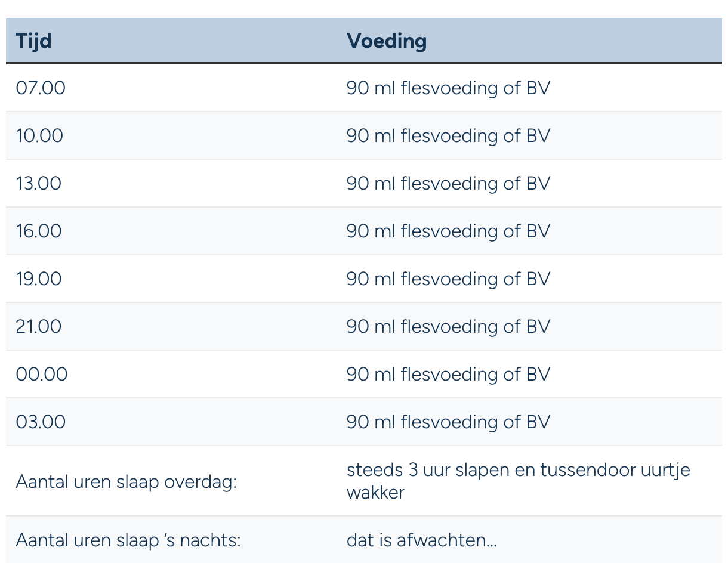Image resolution: width=728 pixels, height=569 pixels.
Task: Click the feeding text in the 10.00 row
Action: 448,135
